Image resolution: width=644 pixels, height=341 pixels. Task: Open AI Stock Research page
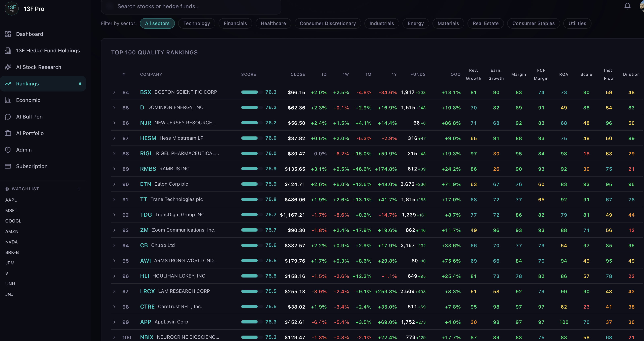coord(43,67)
